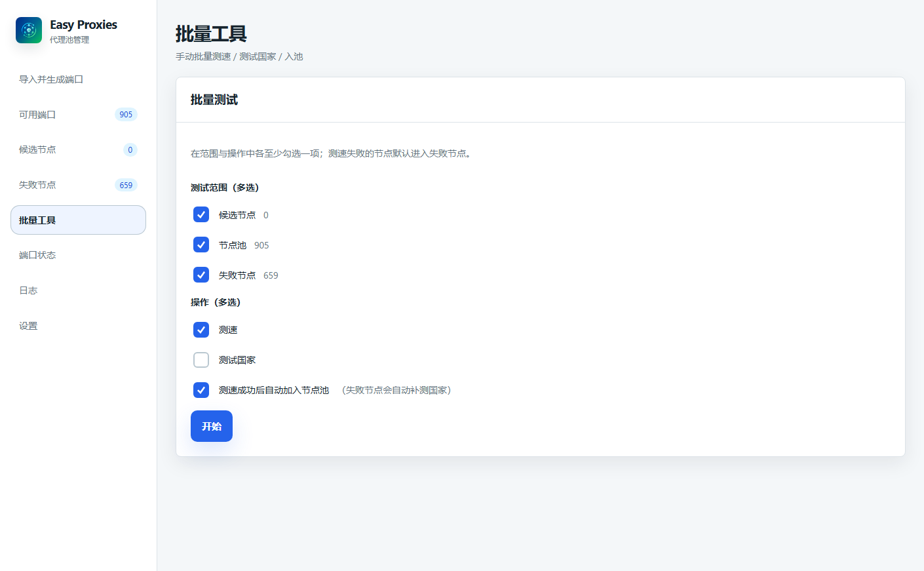Open 日志 in the sidebar
The height and width of the screenshot is (571, 924).
pyautogui.click(x=78, y=290)
